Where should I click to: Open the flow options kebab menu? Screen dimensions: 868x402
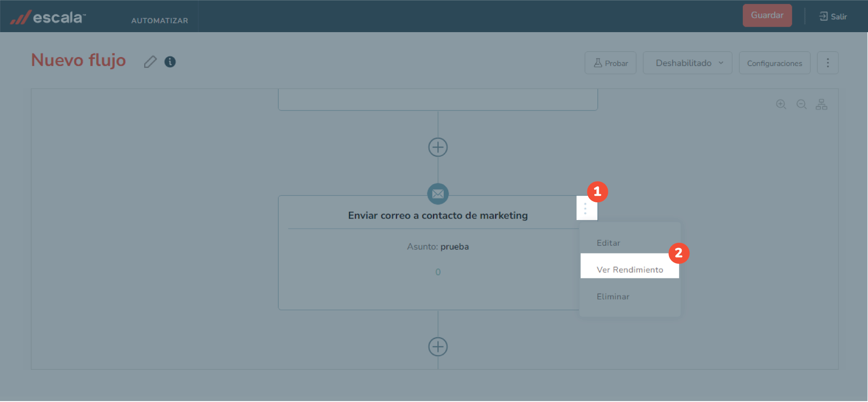[828, 63]
